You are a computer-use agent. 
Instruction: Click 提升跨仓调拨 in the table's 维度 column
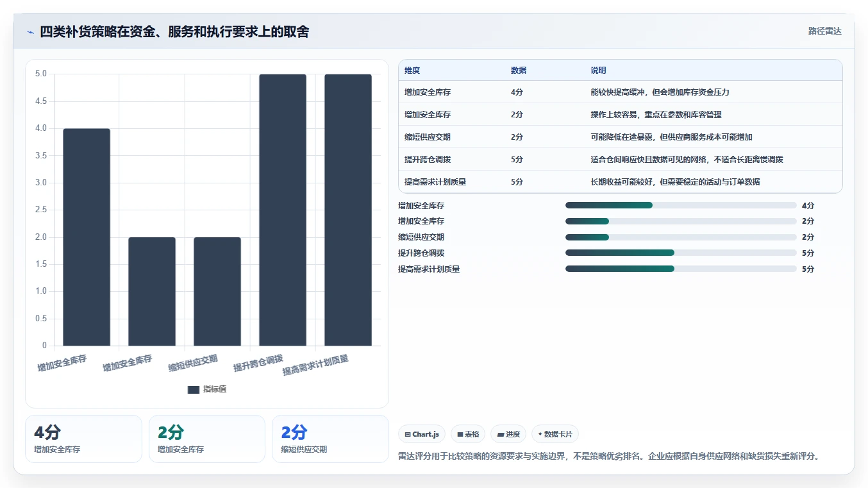[428, 160]
